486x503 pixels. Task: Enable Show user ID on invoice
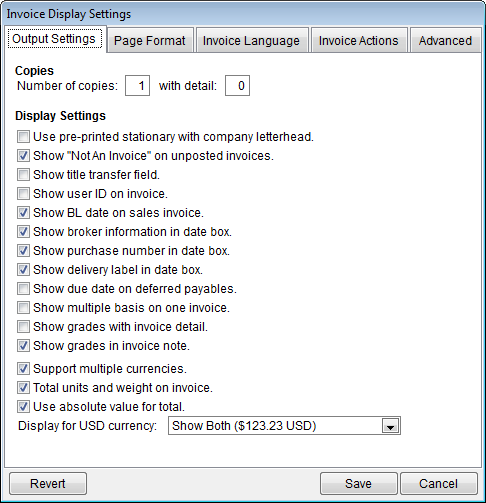[23, 194]
